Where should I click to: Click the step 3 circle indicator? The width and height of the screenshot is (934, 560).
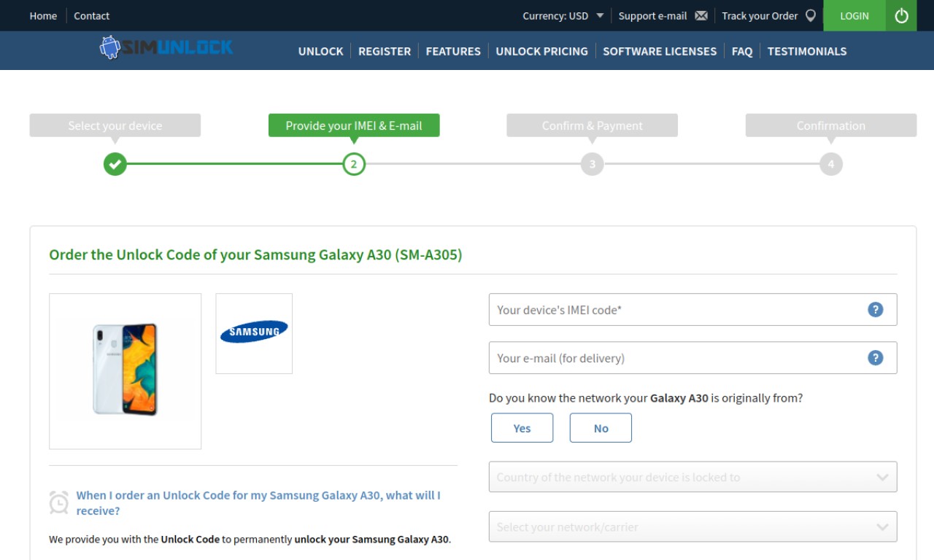[x=593, y=164]
